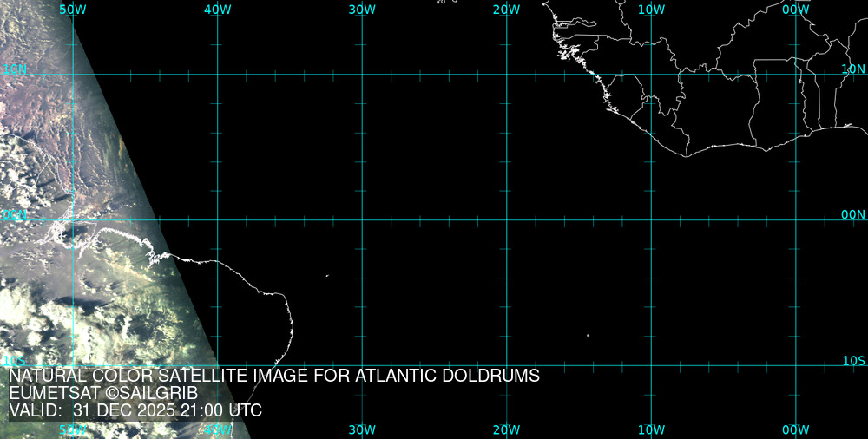Click the 50W longitude label at top
868x439 pixels.
click(x=73, y=10)
